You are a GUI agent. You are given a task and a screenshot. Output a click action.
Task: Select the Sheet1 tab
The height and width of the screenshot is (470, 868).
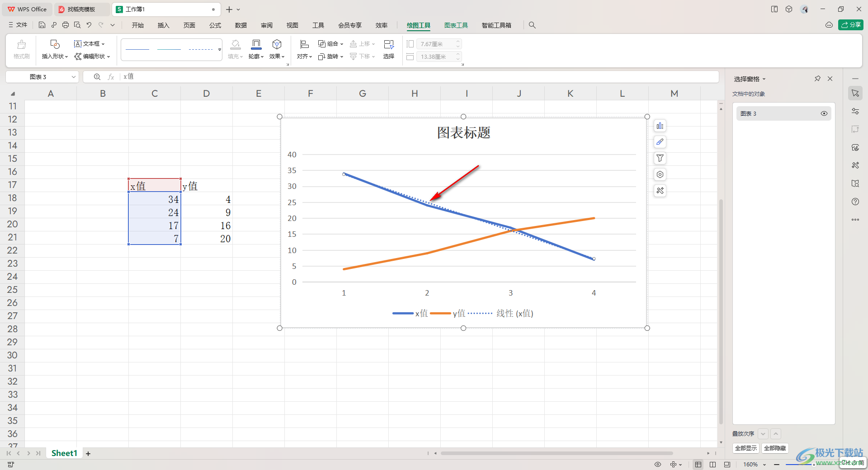pos(64,453)
